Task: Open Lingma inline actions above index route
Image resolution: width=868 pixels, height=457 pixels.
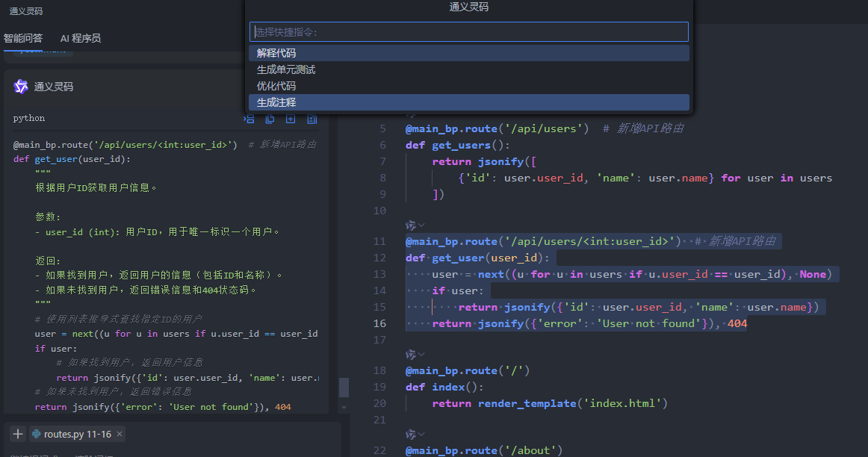Action: 415,354
